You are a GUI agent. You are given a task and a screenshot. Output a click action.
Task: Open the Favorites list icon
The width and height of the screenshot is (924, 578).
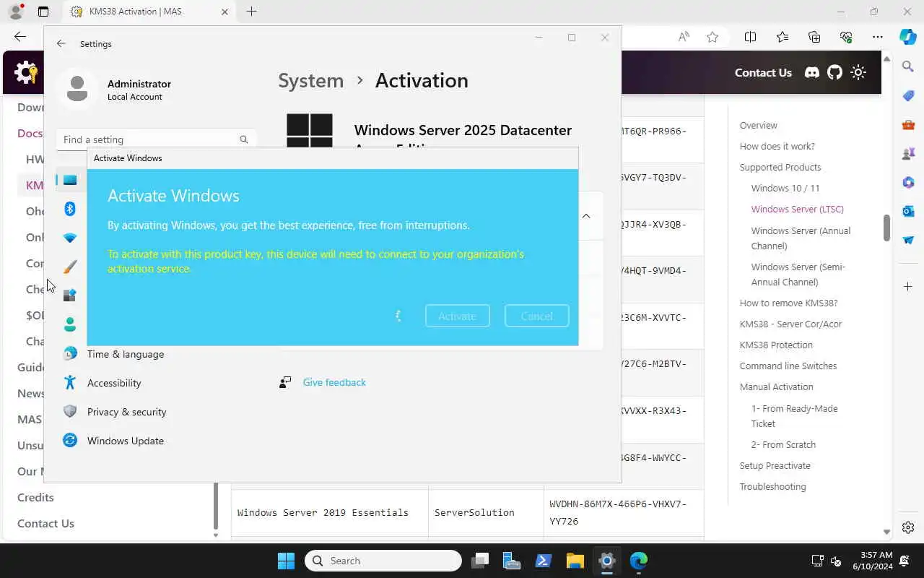tap(783, 37)
